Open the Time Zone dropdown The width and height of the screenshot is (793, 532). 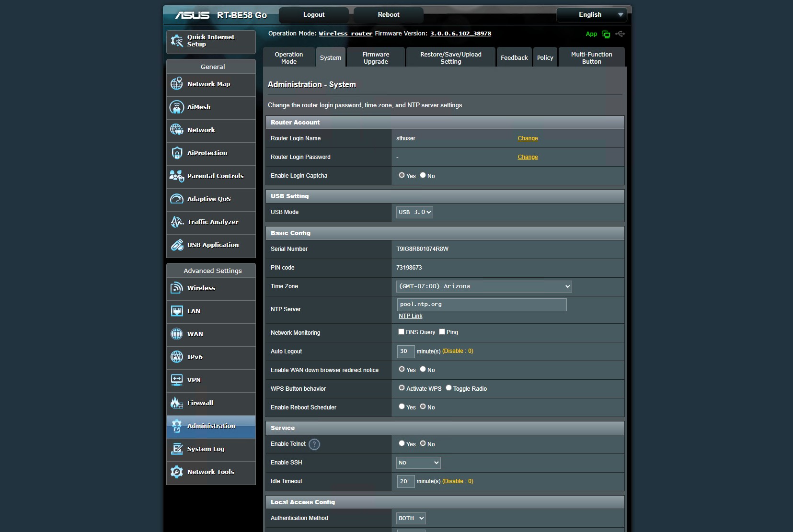[x=484, y=286]
